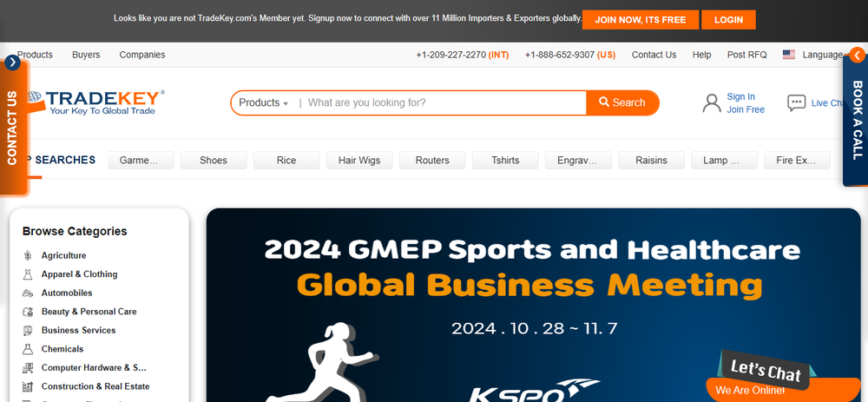This screenshot has height=402, width=868.
Task: Click the CONTACT US side tab
Action: click(12, 126)
